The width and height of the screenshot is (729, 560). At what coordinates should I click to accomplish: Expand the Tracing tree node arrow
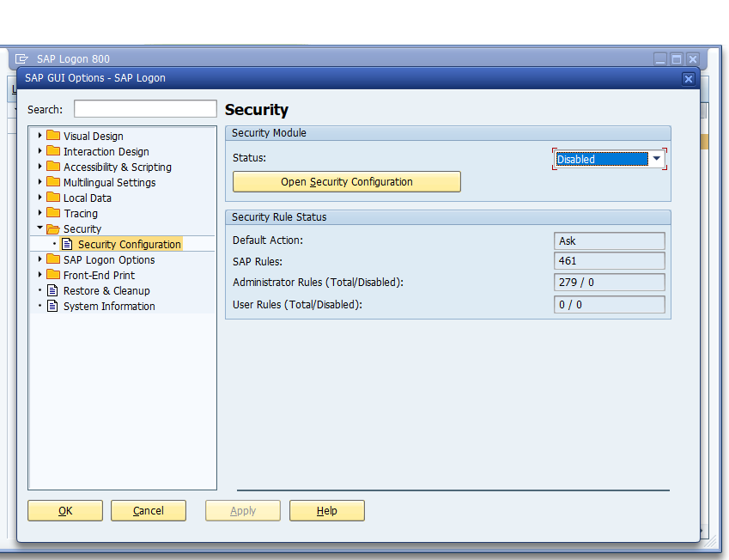point(39,213)
